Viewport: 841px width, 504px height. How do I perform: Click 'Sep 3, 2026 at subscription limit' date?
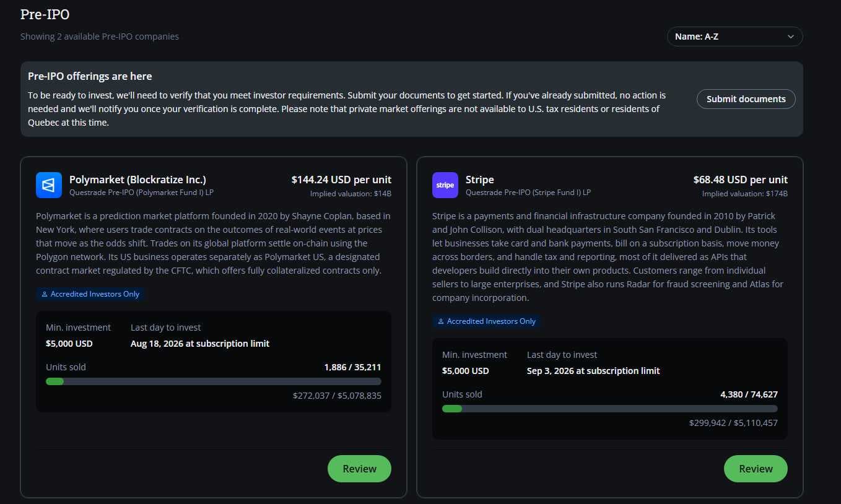coord(593,371)
